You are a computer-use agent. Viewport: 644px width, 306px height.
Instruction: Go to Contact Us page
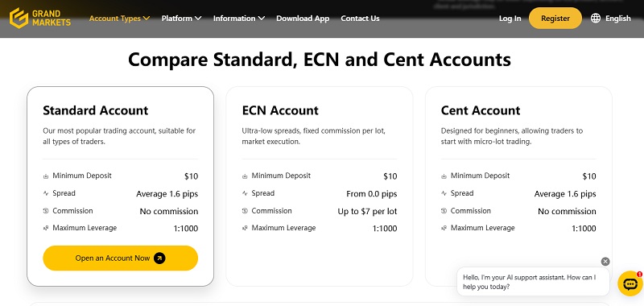point(360,18)
